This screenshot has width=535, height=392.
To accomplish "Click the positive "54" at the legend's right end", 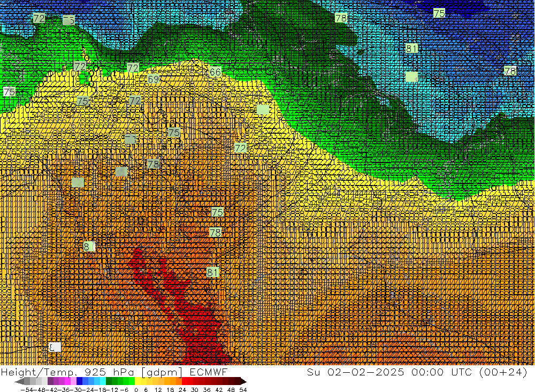I will pyautogui.click(x=243, y=390).
